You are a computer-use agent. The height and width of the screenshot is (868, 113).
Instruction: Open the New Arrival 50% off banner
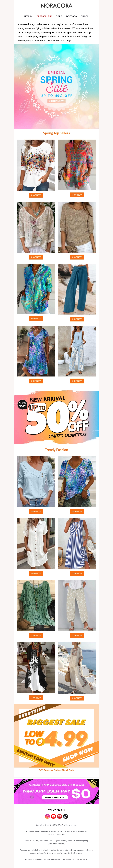[56, 417]
